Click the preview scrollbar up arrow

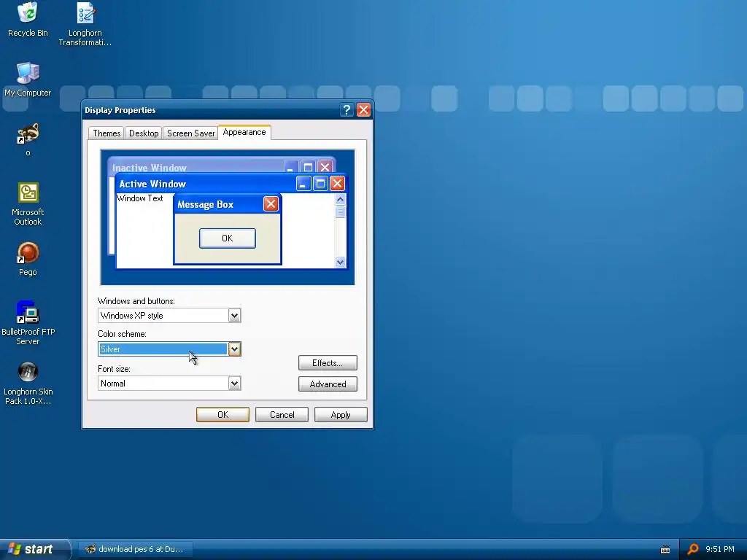click(340, 199)
